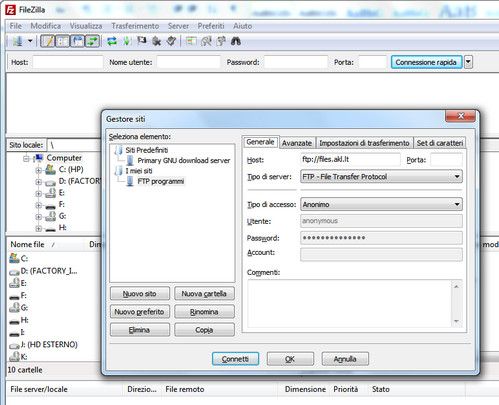
Task: Click the Commenti text area
Action: [x=349, y=303]
